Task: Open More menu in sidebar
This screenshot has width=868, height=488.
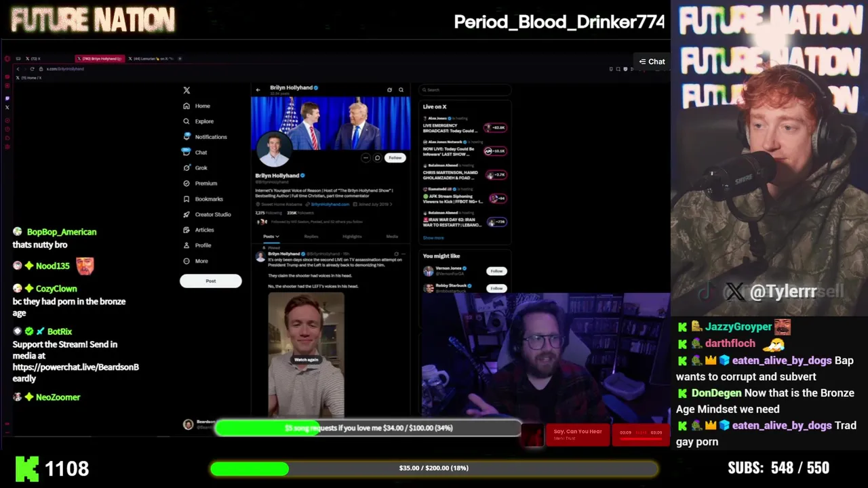Action: pos(195,261)
